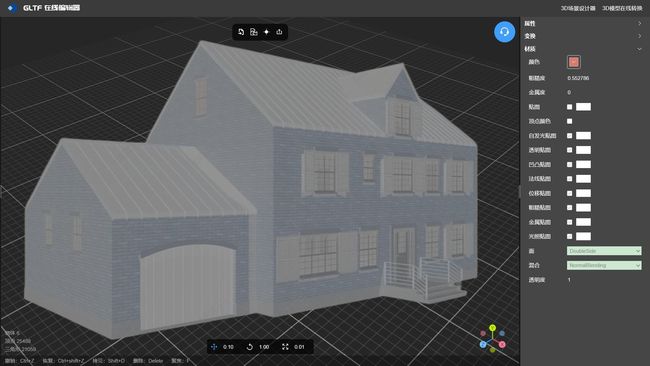The width and height of the screenshot is (650, 366).
Task: Edit the rotate step value 1.00
Action: (x=264, y=347)
